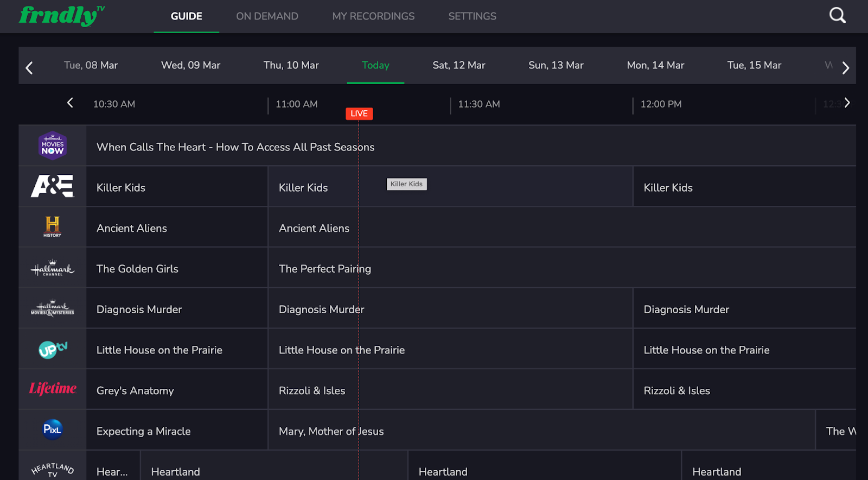Select the Heartland TV channel logo
Screen dimensions: 868x480
click(x=53, y=470)
